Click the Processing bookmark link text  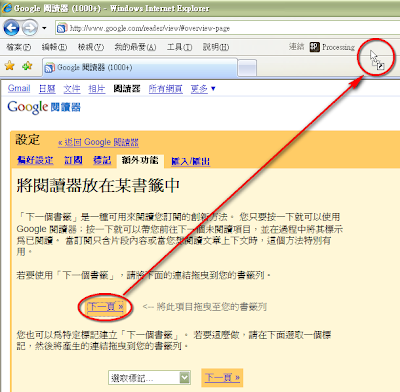pyautogui.click(x=338, y=47)
